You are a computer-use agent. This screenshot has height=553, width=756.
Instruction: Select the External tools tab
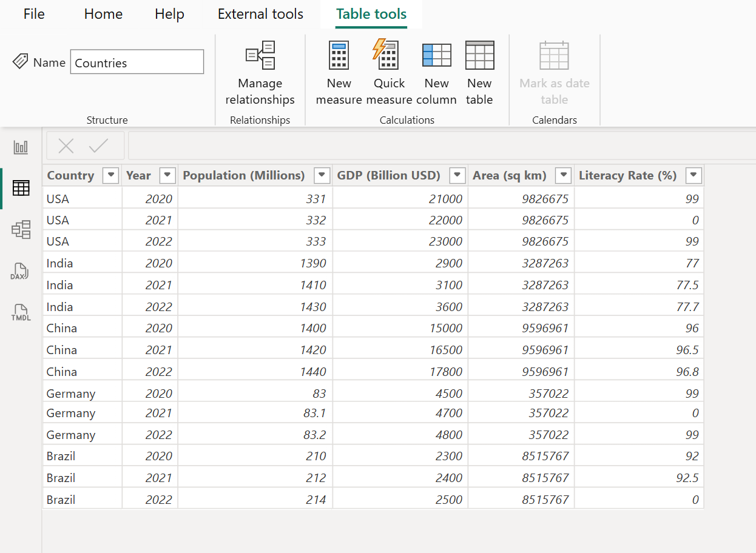pyautogui.click(x=260, y=14)
